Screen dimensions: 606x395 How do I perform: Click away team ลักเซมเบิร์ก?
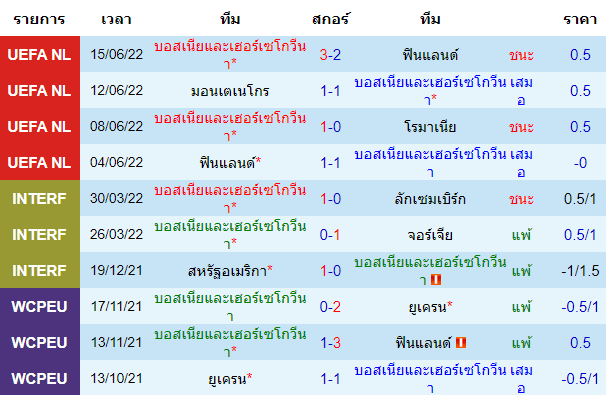[x=430, y=199]
